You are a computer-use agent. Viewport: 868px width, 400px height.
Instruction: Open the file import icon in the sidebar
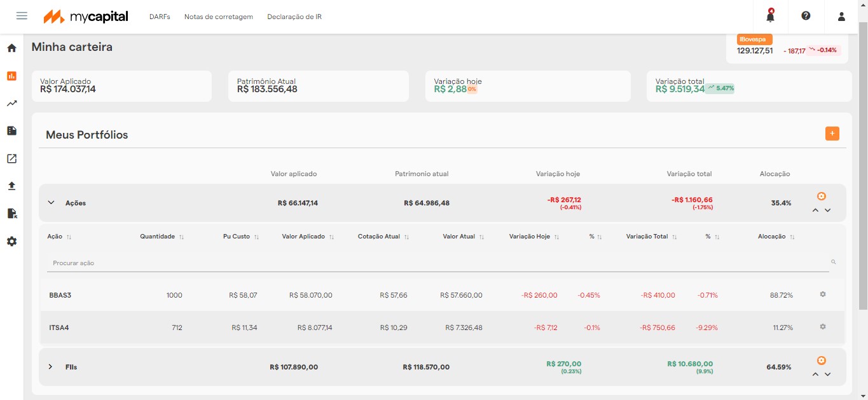(x=11, y=213)
